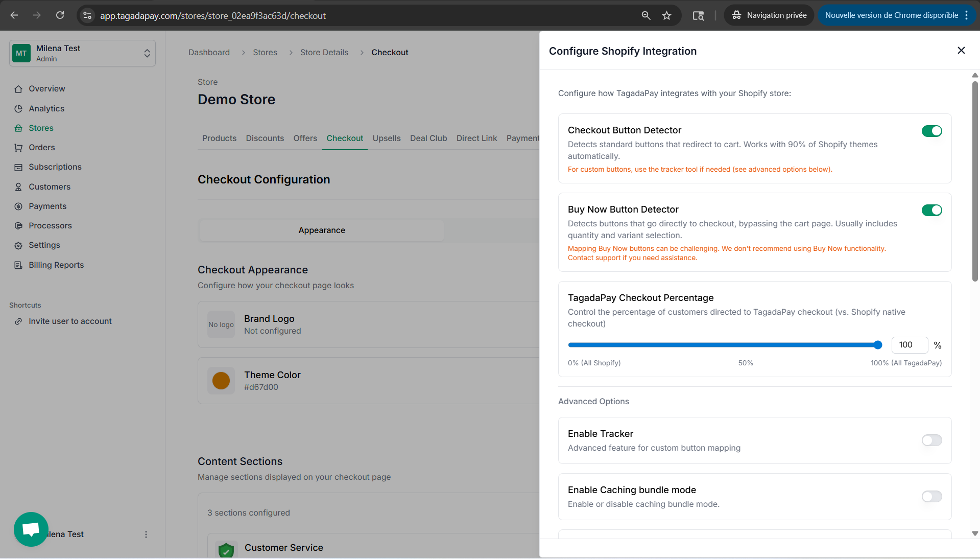Click the Processors icon in sidebar
The image size is (980, 559).
pos(18,226)
